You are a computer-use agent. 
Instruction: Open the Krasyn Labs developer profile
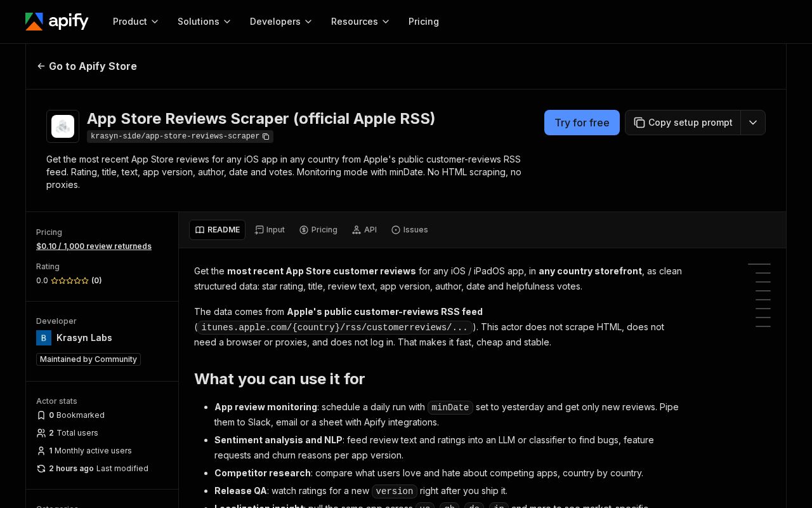(84, 338)
